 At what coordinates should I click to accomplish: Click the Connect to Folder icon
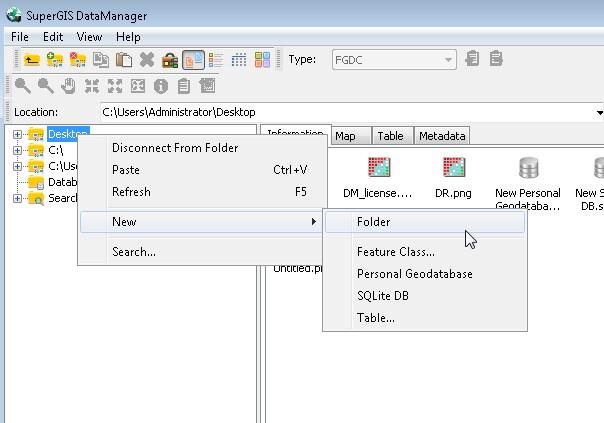pos(55,60)
